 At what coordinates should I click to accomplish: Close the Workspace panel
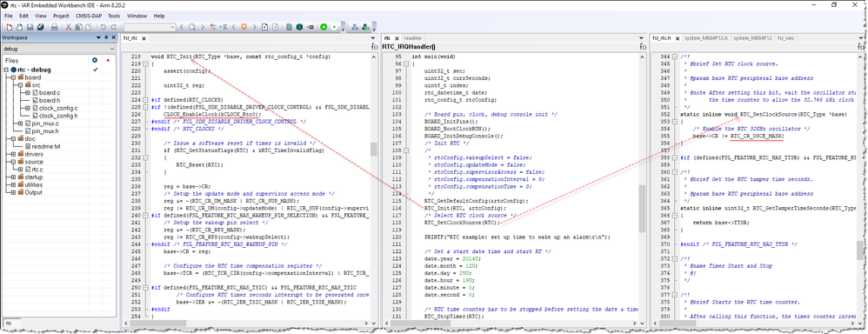(x=114, y=37)
